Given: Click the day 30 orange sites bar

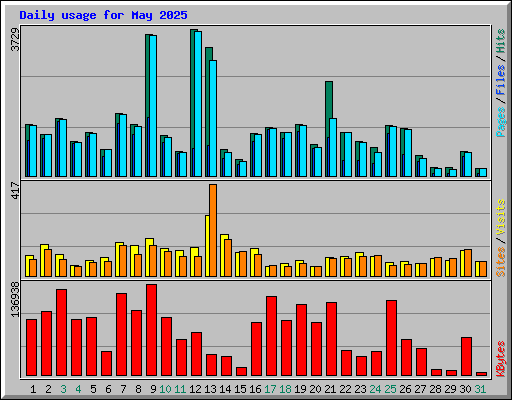Looking at the screenshot, I should (x=468, y=263).
